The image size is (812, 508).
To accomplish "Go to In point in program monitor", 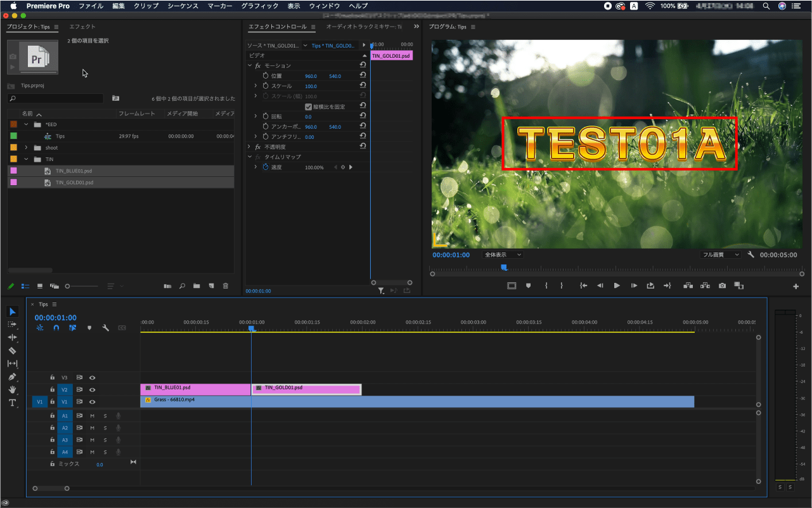I will pos(583,286).
